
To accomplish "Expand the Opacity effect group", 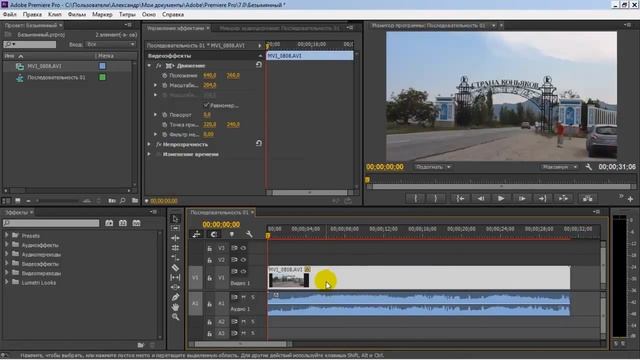I will click(149, 144).
